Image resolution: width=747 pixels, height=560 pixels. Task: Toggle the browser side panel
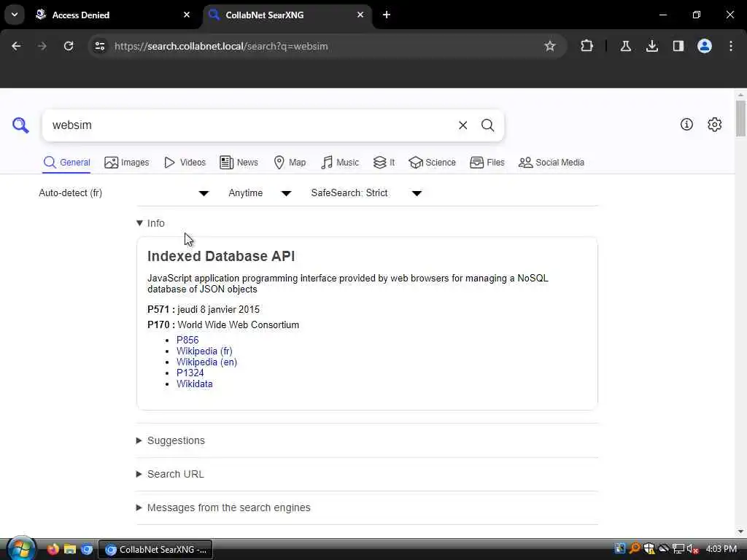pyautogui.click(x=678, y=46)
